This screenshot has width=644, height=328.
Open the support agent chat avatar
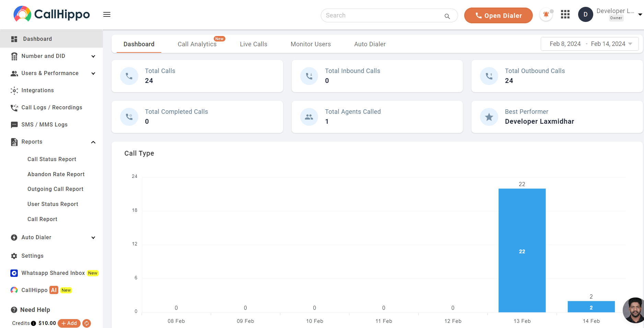point(634,310)
